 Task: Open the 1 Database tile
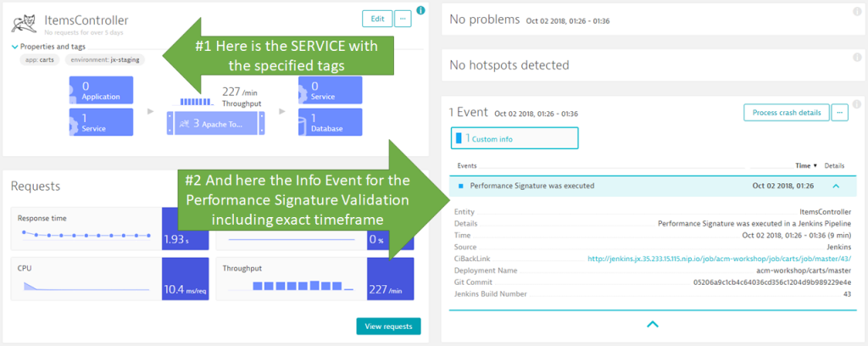pyautogui.click(x=331, y=122)
